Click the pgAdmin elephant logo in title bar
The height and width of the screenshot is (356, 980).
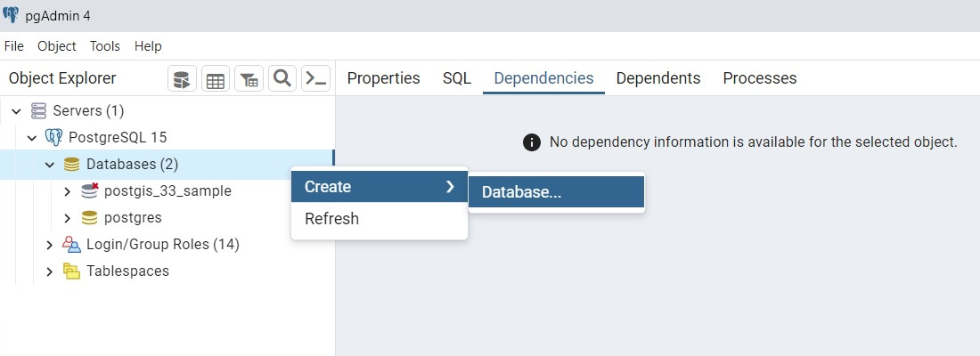point(11,15)
